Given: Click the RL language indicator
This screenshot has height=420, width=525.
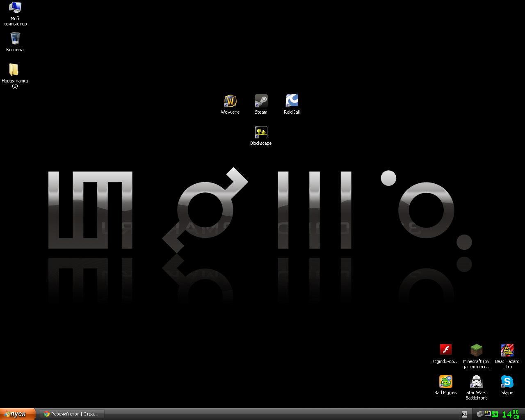Looking at the screenshot, I should (x=464, y=414).
